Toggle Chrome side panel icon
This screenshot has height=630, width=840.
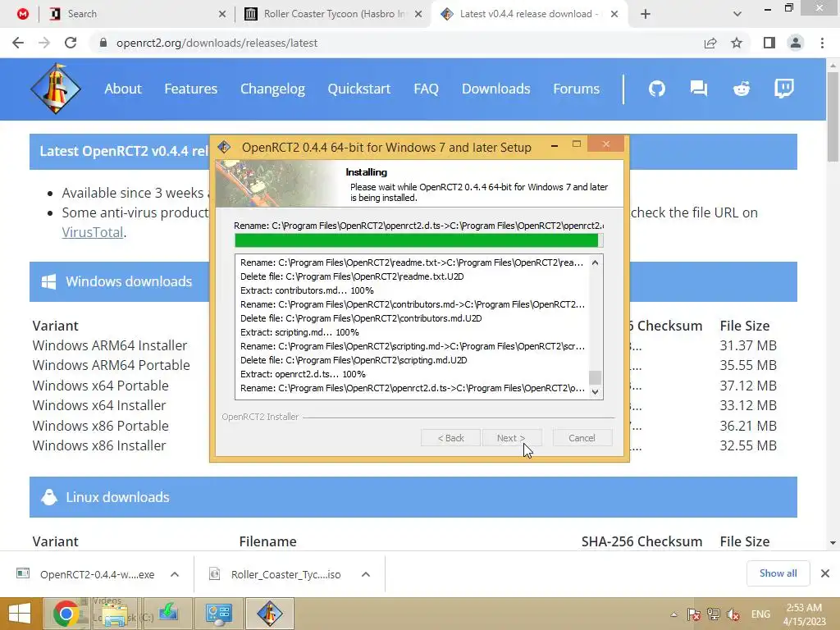click(x=769, y=43)
